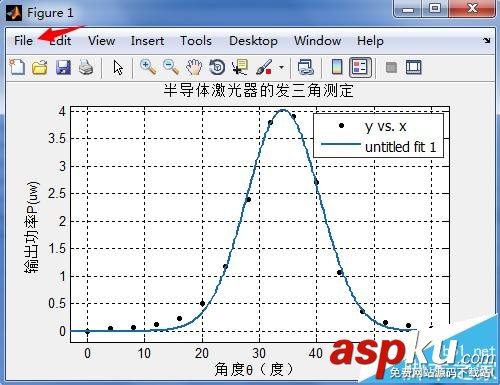Screen dimensions: 500x385
Task: Open the Window menu
Action: coord(317,41)
